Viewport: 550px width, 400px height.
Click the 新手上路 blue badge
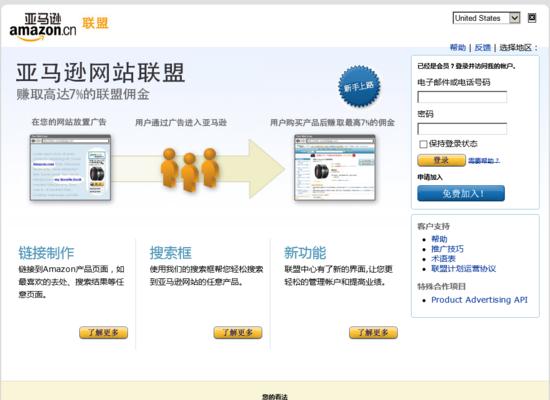359,86
